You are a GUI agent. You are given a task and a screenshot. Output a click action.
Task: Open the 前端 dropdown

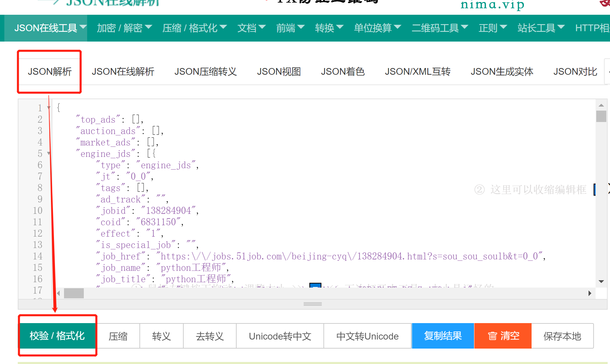(290, 28)
